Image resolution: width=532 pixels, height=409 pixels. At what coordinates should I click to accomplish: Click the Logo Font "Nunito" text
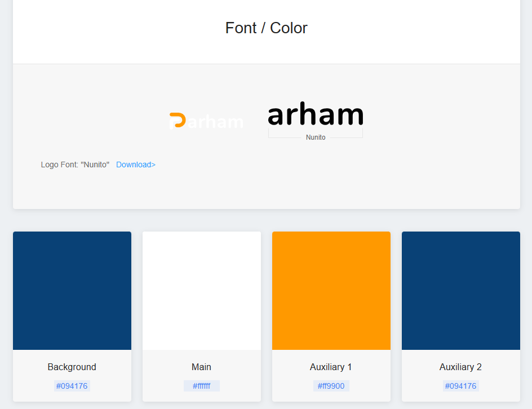pos(75,165)
